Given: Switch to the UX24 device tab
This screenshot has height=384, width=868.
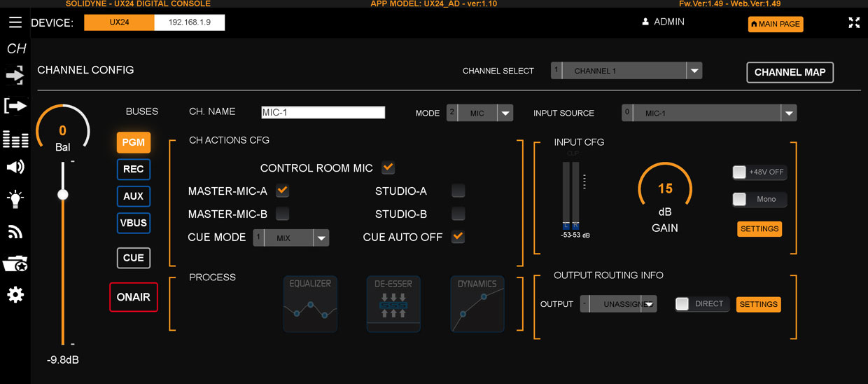Looking at the screenshot, I should coord(119,22).
